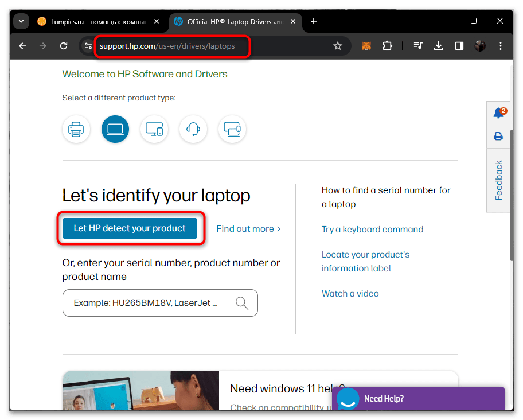Open the MetaMask fox extension
The image size is (523, 420).
[366, 46]
